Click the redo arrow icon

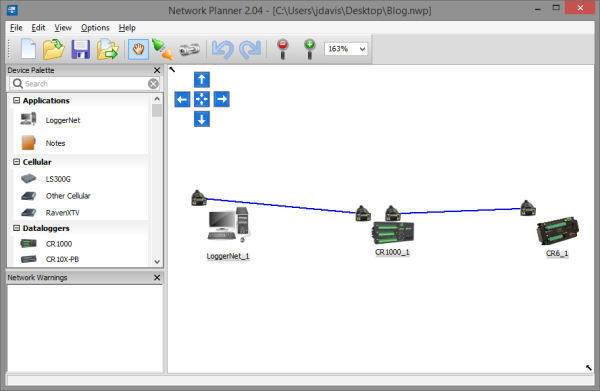pos(250,49)
